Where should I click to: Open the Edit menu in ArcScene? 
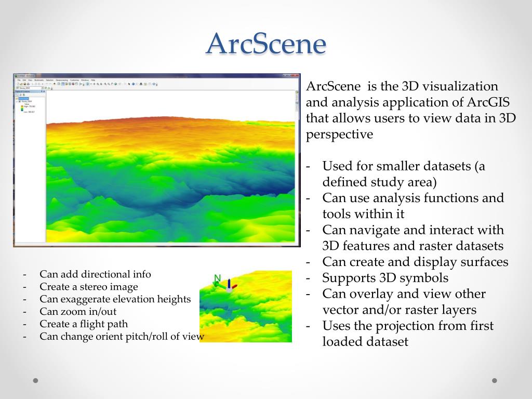[x=24, y=80]
